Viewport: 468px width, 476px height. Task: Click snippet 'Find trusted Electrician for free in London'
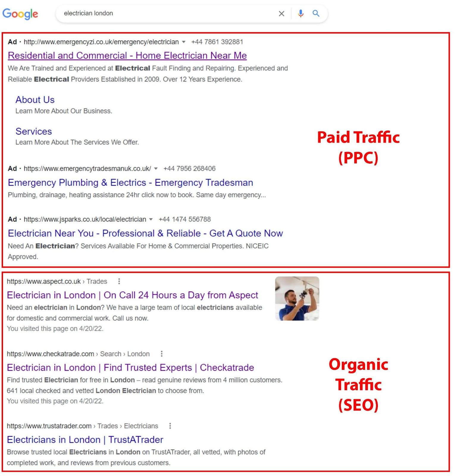click(x=145, y=385)
